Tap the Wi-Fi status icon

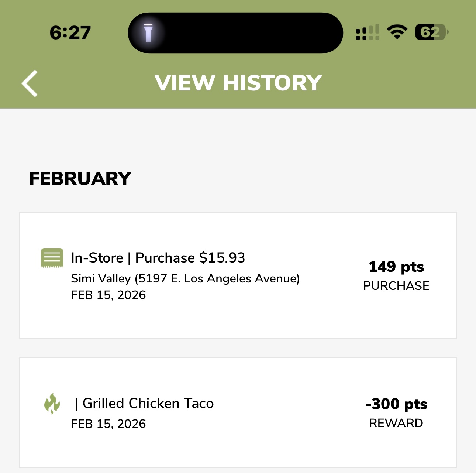coord(397,32)
